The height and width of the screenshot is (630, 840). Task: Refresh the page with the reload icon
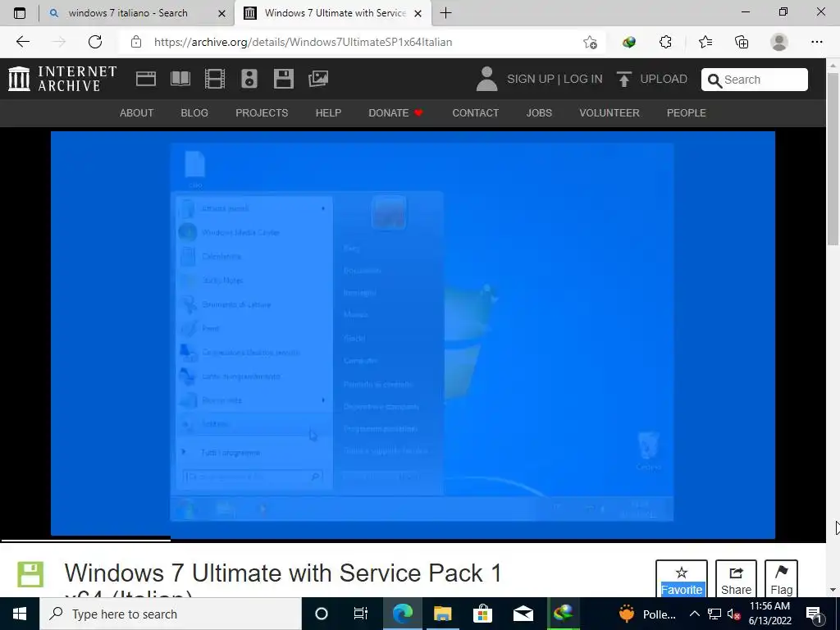tap(95, 42)
